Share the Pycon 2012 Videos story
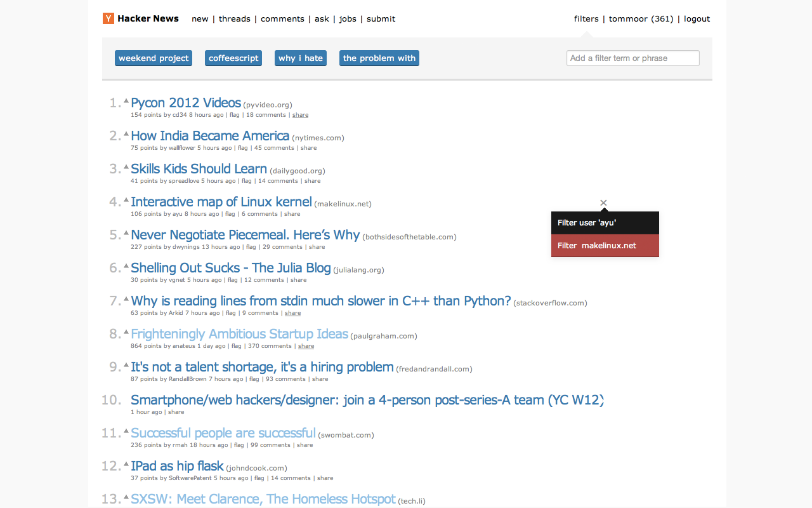The height and width of the screenshot is (508, 812). pyautogui.click(x=300, y=115)
